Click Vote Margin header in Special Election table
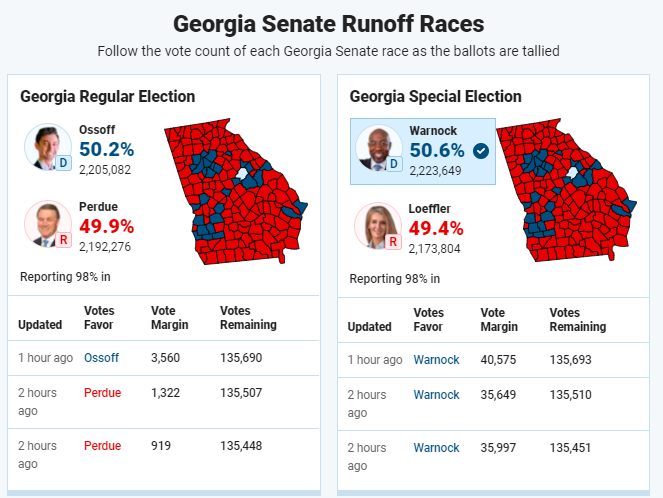The width and height of the screenshot is (663, 498). [x=499, y=320]
